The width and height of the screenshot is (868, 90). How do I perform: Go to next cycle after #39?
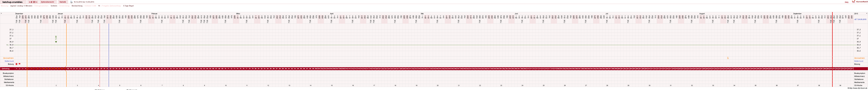click(37, 2)
